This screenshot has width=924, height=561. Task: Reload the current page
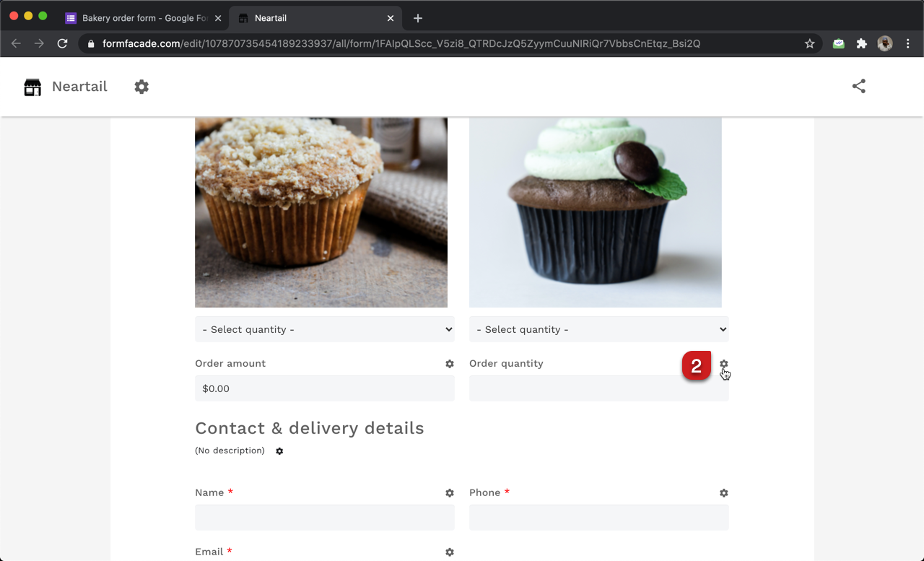[x=62, y=43]
